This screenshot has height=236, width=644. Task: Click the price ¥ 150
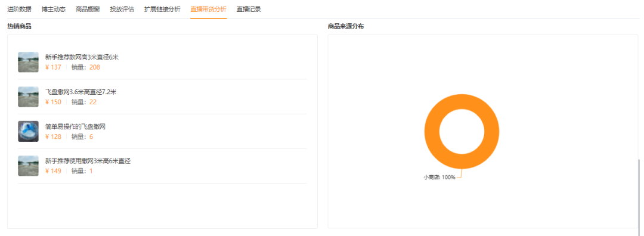[x=53, y=102]
